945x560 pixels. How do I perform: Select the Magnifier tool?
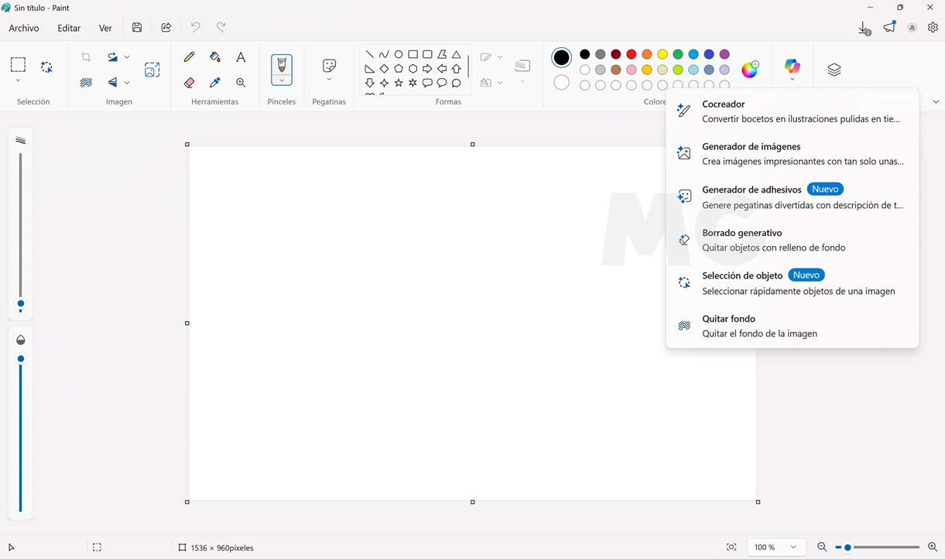pyautogui.click(x=241, y=83)
